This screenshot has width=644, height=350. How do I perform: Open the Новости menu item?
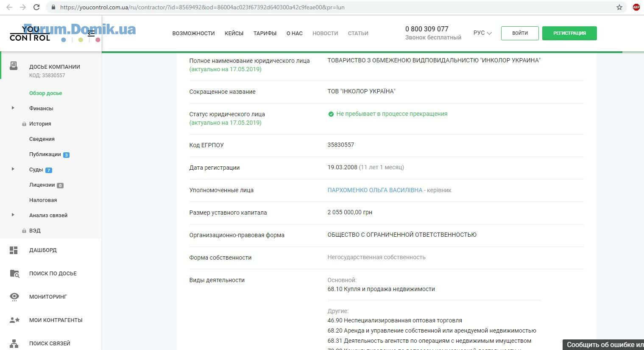coord(325,33)
